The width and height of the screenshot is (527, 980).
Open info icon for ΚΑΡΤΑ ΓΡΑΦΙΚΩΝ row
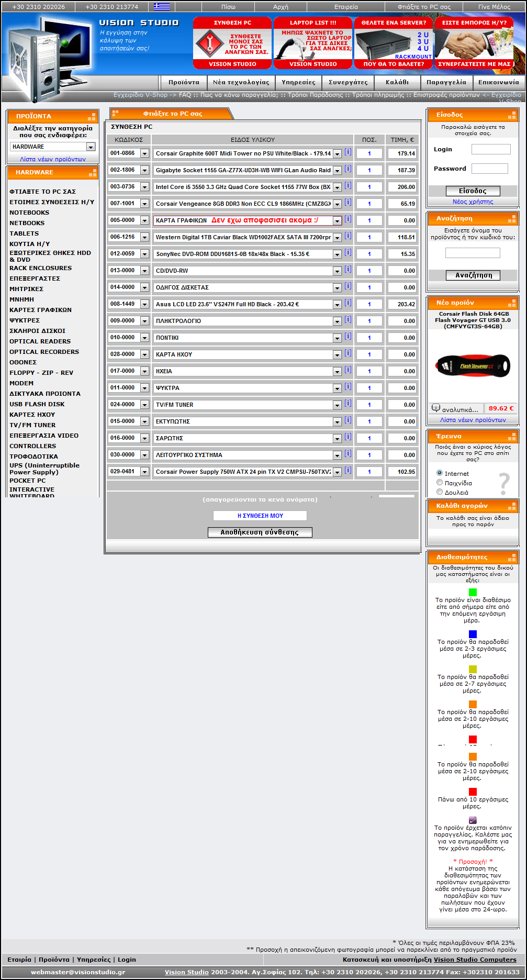(x=348, y=219)
